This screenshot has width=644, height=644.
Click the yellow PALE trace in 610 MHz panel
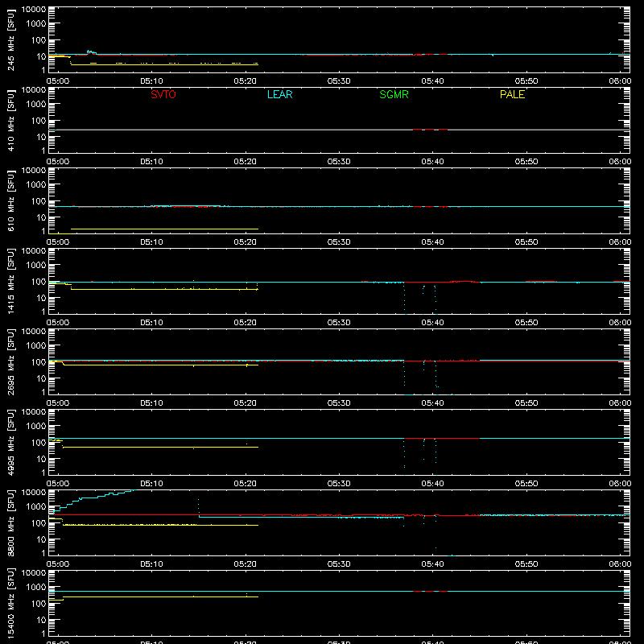pos(164,229)
